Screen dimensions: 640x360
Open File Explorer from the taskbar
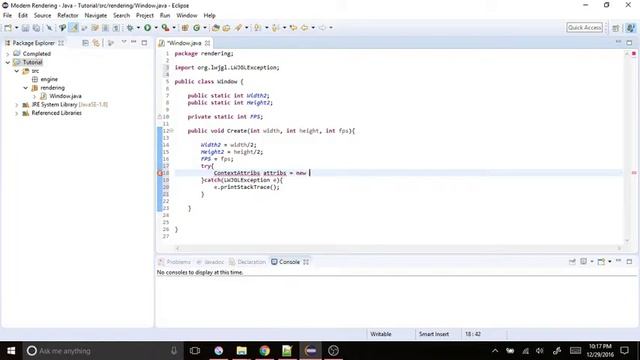click(x=242, y=351)
